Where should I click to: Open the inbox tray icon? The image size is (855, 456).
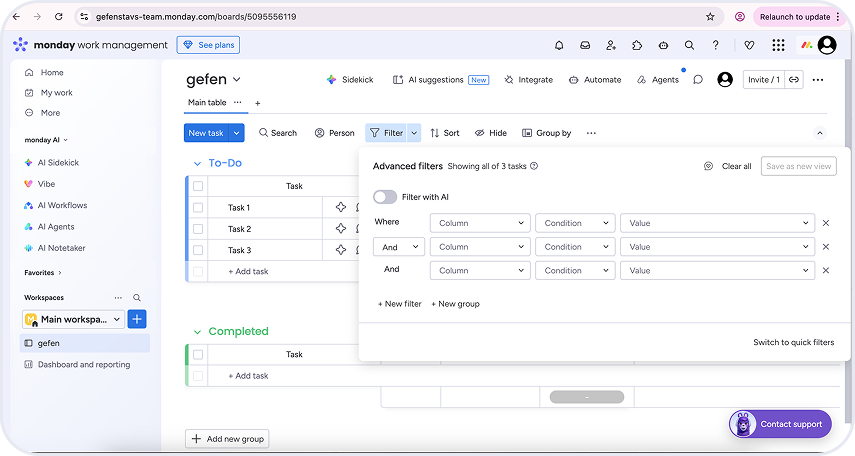[x=585, y=45]
